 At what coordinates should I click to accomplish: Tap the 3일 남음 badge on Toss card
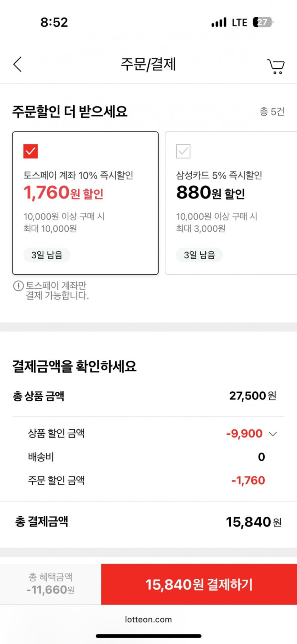point(47,255)
